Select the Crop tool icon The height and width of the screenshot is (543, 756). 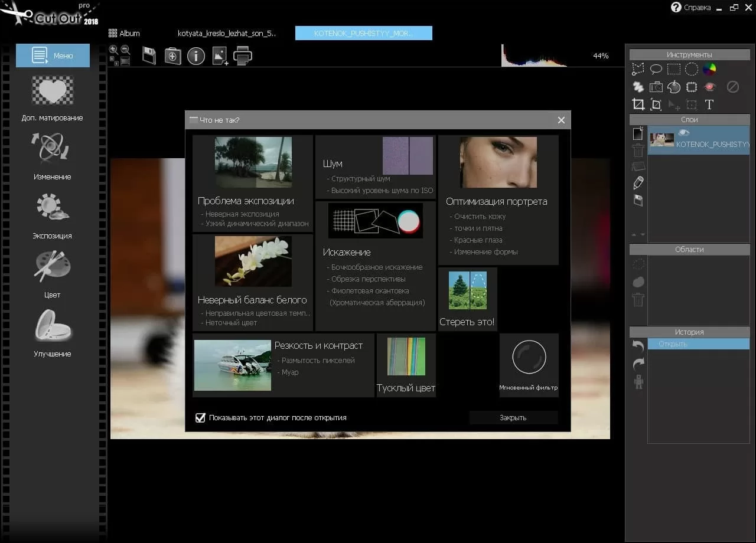(x=638, y=104)
